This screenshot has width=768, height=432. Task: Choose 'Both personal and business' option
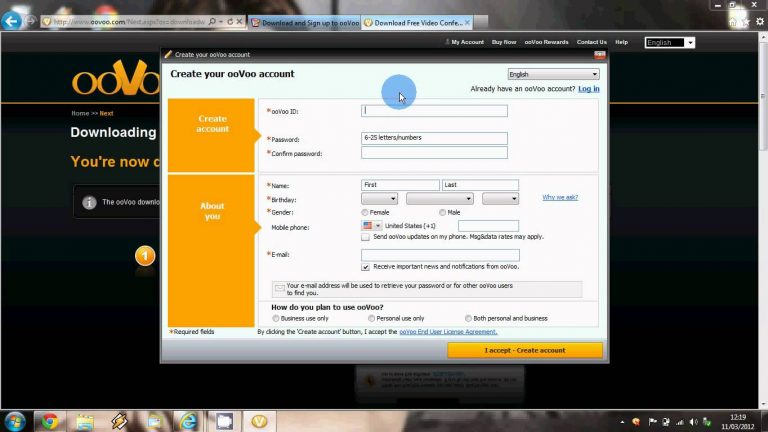[x=468, y=318]
